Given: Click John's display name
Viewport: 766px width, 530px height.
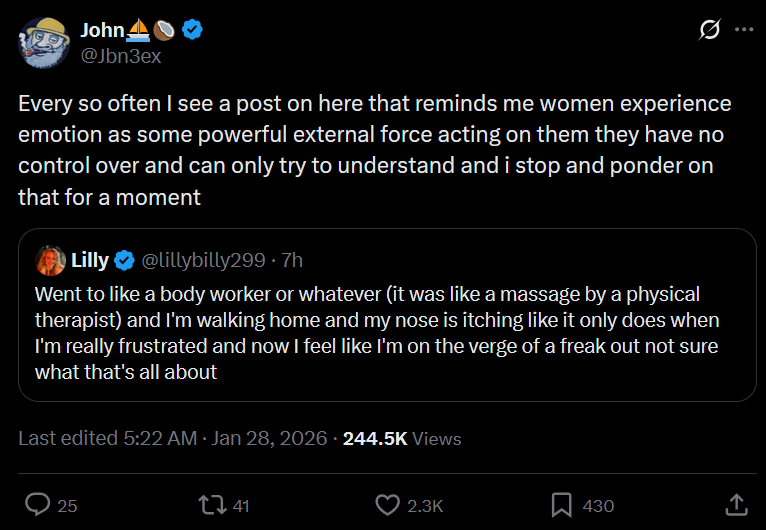Looking at the screenshot, I should tap(102, 30).
